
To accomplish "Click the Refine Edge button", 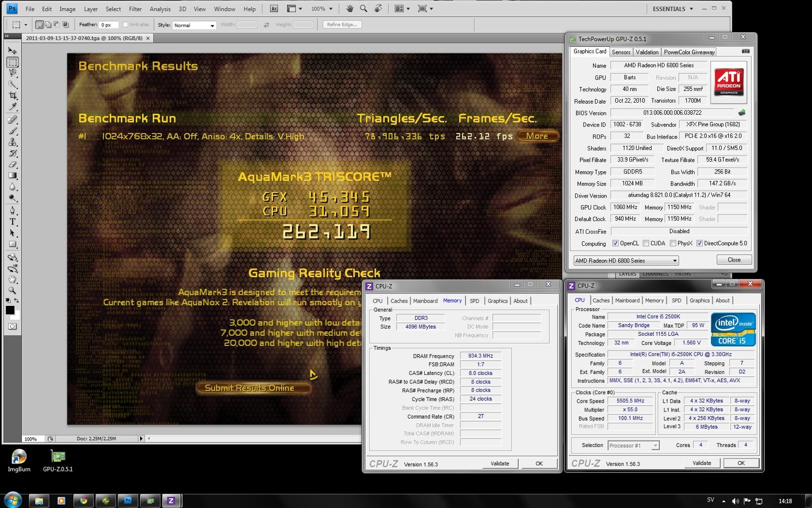I will (x=342, y=24).
